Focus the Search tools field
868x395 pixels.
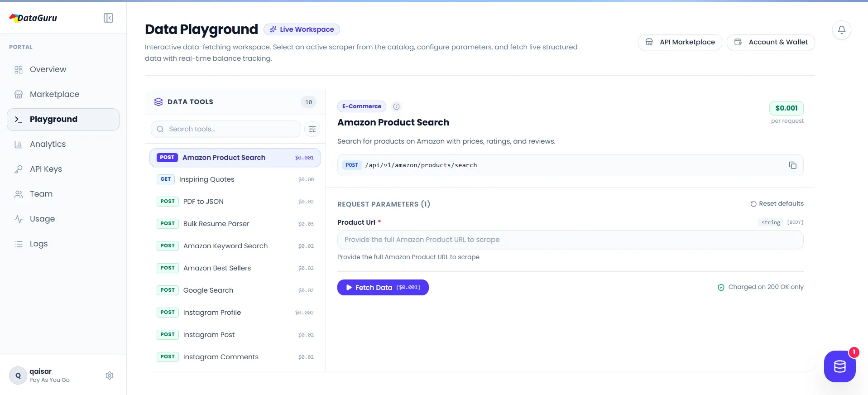click(226, 129)
